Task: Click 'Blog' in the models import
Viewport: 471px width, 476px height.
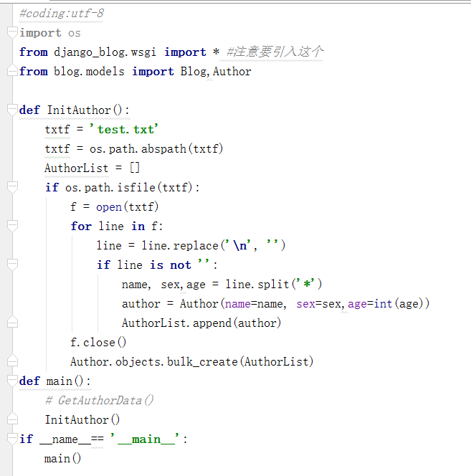Action: click(193, 72)
